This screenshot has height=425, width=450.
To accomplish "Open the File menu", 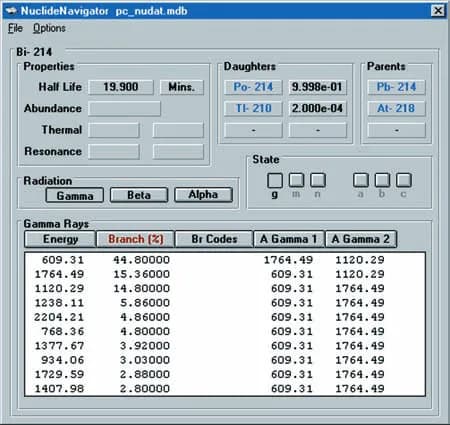I will [x=15, y=28].
